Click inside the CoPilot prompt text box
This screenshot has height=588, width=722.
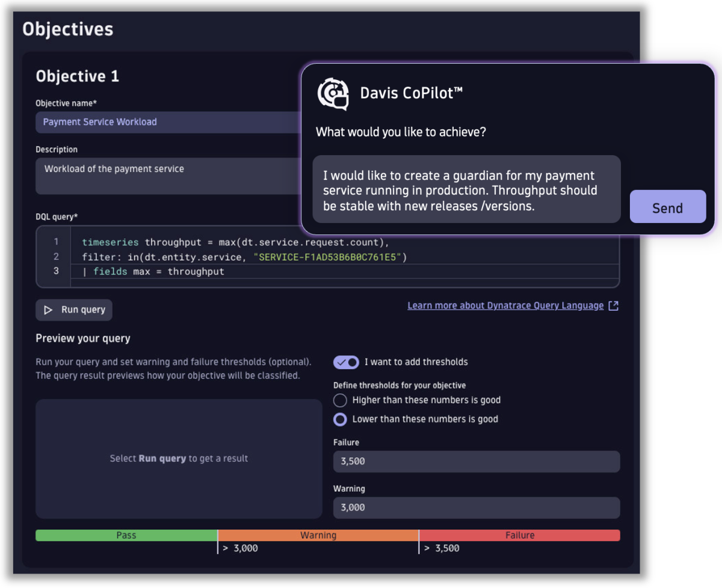[x=466, y=189]
